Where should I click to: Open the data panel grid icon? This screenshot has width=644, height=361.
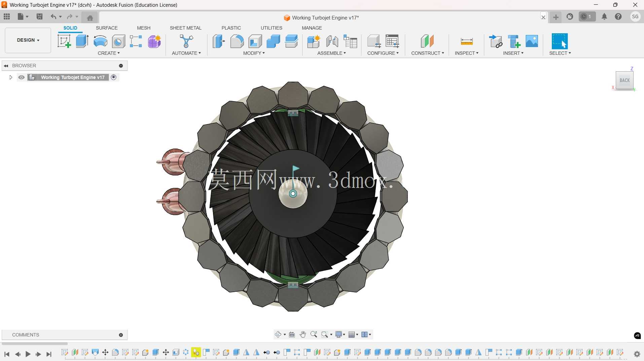tap(7, 16)
